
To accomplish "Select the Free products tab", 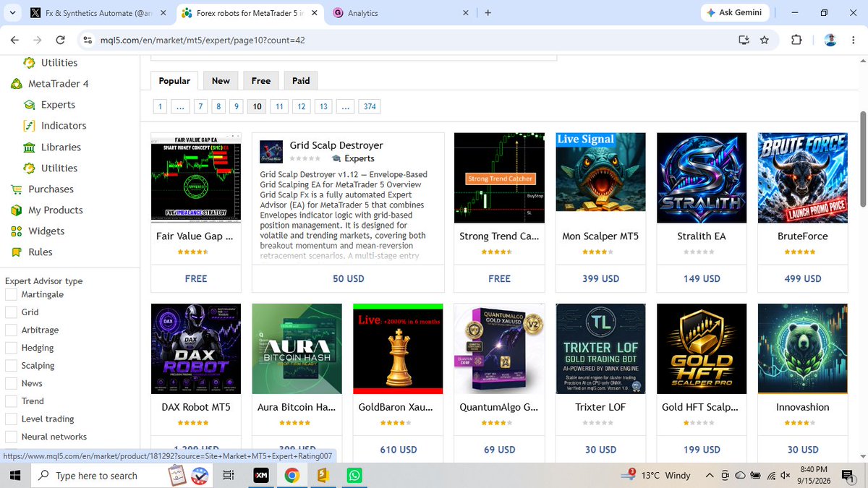I will pos(261,81).
